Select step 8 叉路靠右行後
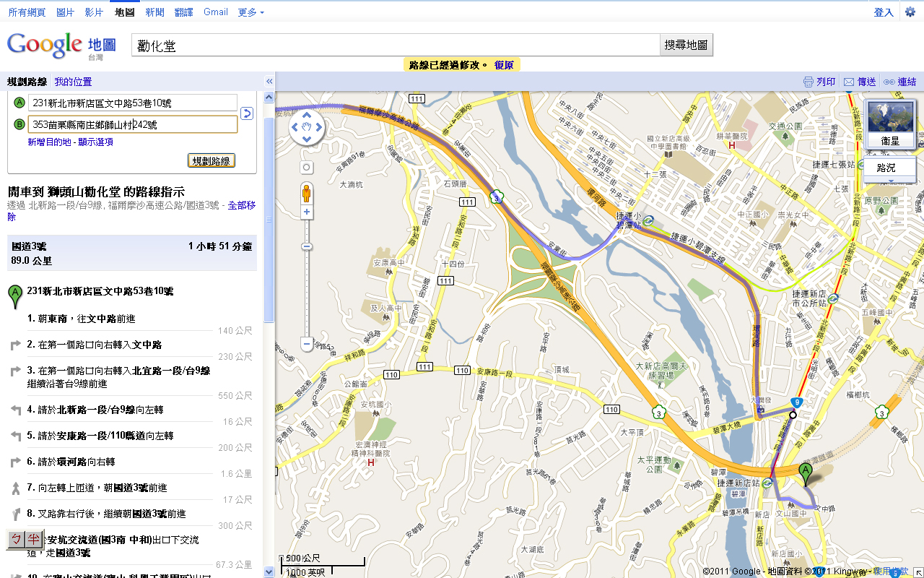This screenshot has height=578, width=924. pos(132,514)
